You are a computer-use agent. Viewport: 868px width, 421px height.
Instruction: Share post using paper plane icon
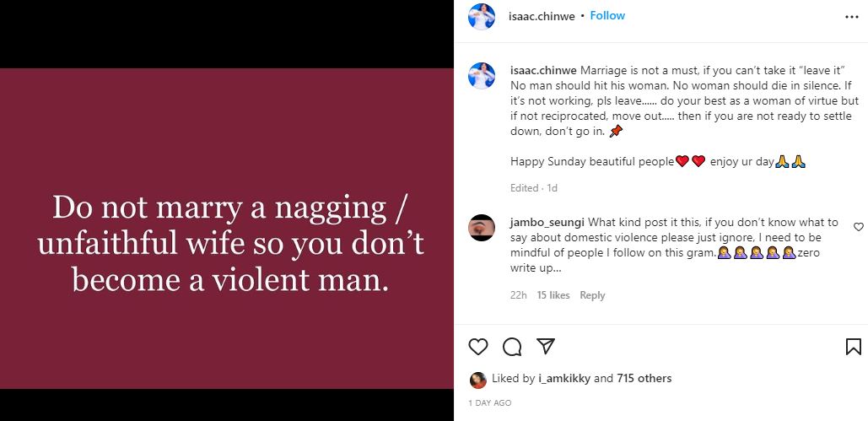pyautogui.click(x=546, y=347)
